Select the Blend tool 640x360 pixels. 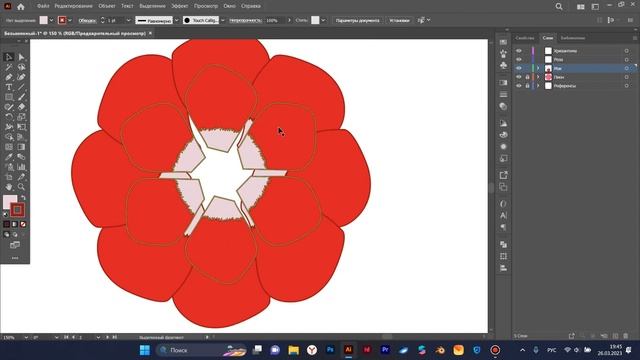21,157
